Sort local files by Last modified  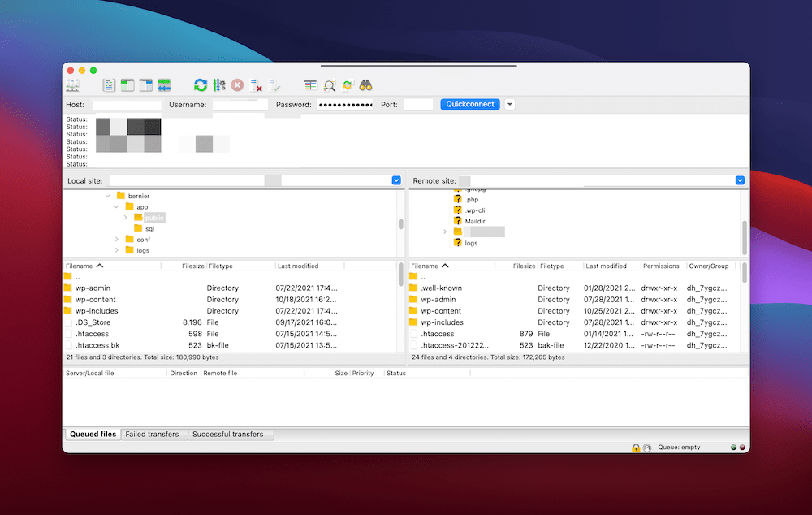[309, 266]
